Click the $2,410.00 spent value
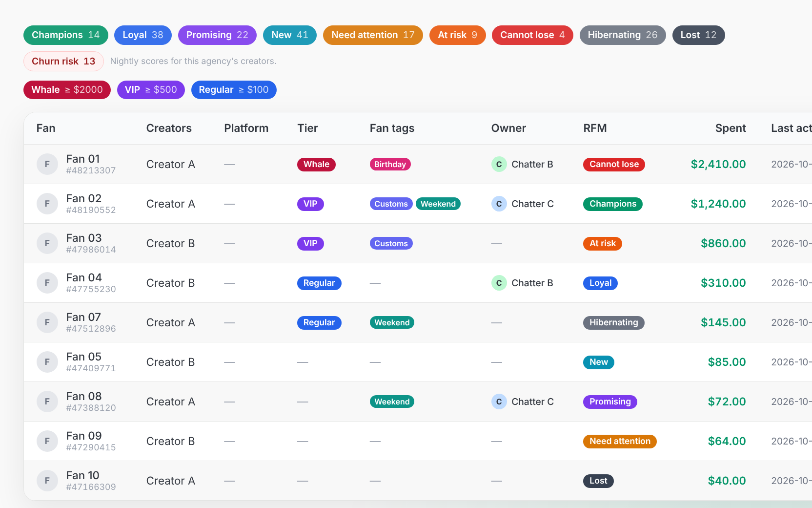Image resolution: width=812 pixels, height=508 pixels. (718, 164)
